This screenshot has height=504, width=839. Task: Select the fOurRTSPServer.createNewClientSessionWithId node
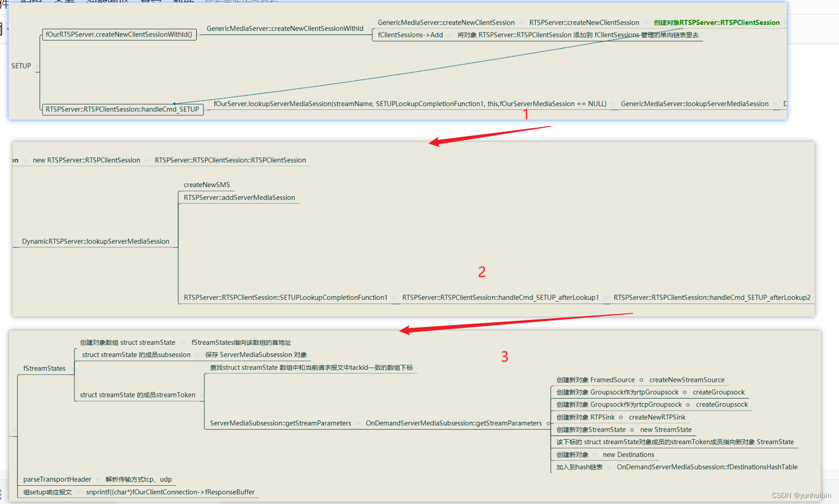(x=119, y=34)
